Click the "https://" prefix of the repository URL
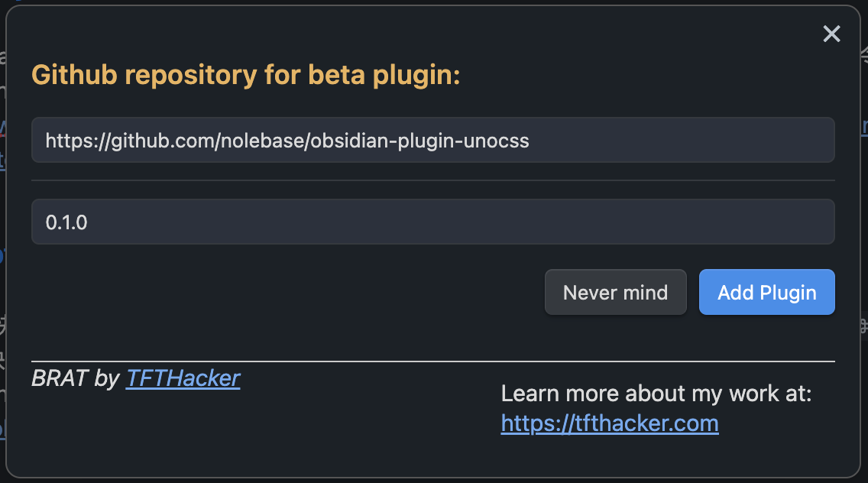 (x=72, y=141)
